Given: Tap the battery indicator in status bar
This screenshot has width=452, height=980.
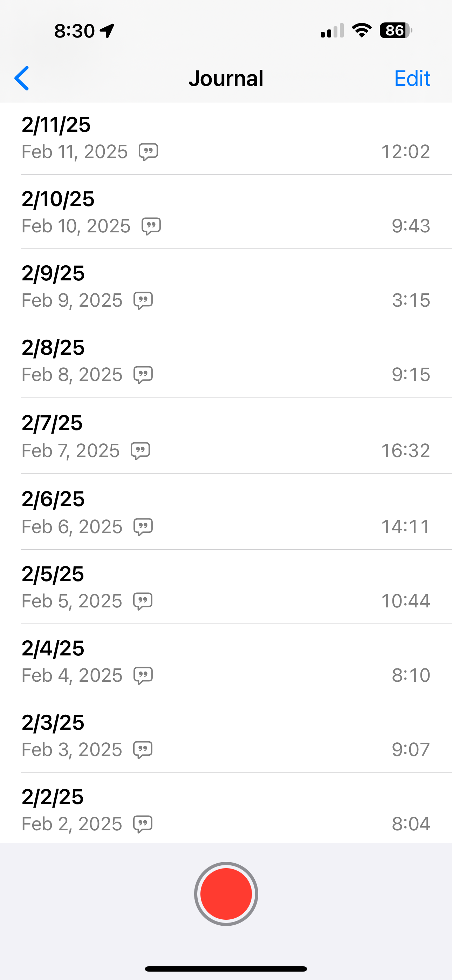Looking at the screenshot, I should click(396, 30).
